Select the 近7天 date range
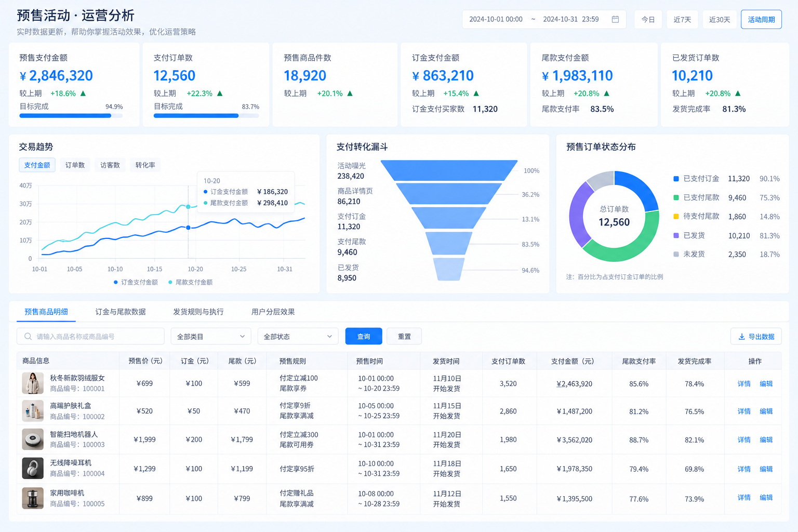This screenshot has width=798, height=532. pyautogui.click(x=682, y=20)
